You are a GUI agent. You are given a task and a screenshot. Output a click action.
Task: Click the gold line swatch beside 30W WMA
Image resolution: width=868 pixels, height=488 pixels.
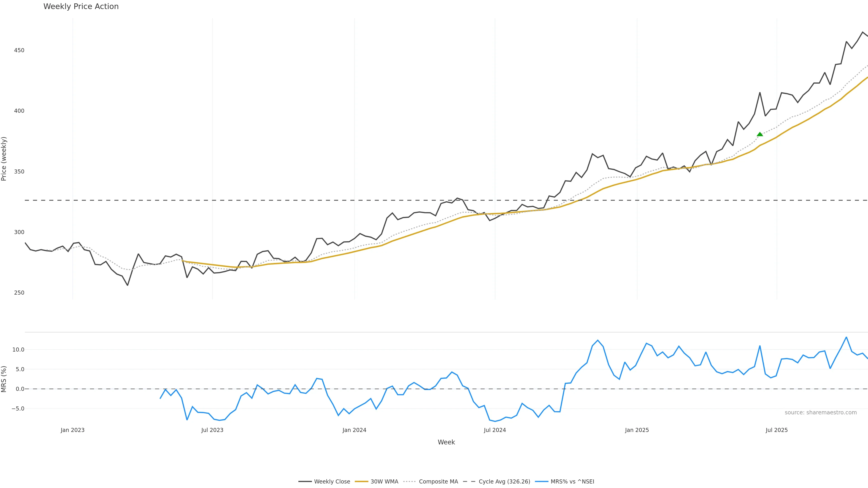pyautogui.click(x=361, y=482)
